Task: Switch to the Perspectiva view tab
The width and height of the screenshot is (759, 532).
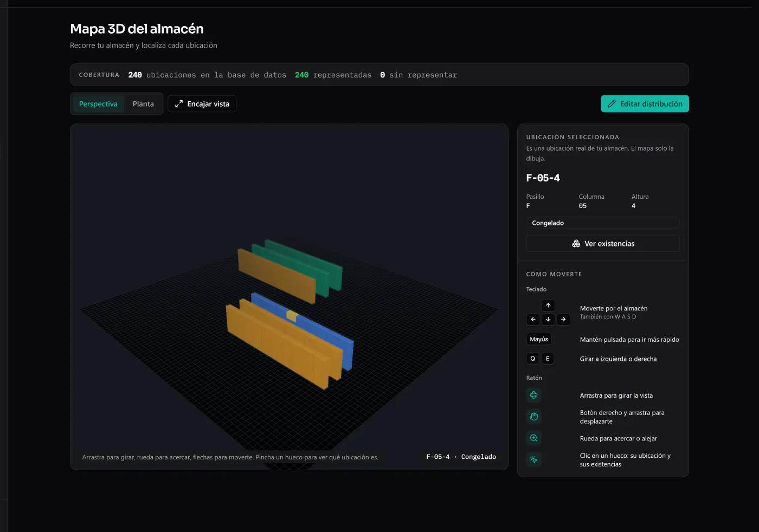Action: click(x=98, y=104)
